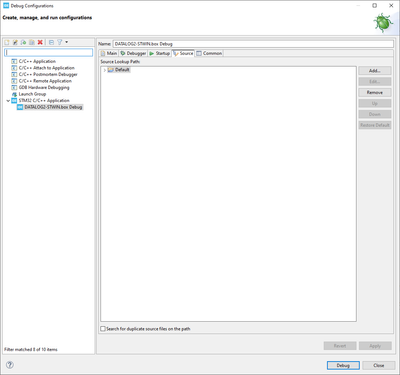Click the Export launch configuration icon
This screenshot has height=375, width=400.
[23, 42]
